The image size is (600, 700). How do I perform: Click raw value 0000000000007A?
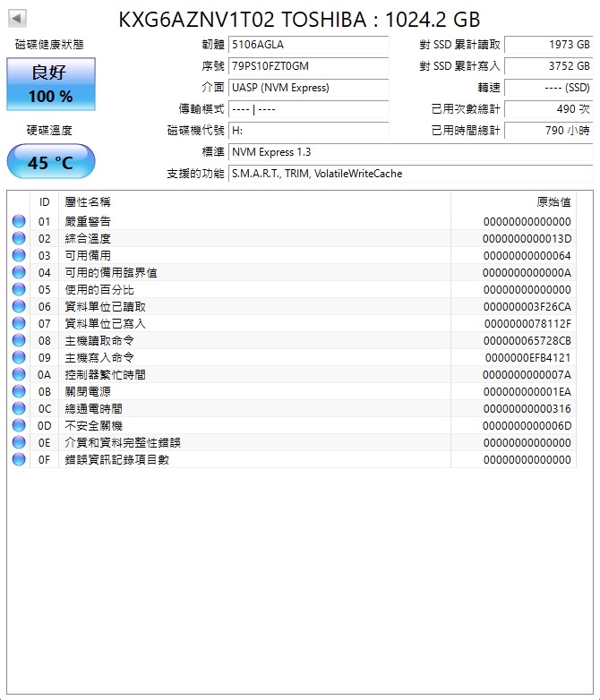point(527,374)
